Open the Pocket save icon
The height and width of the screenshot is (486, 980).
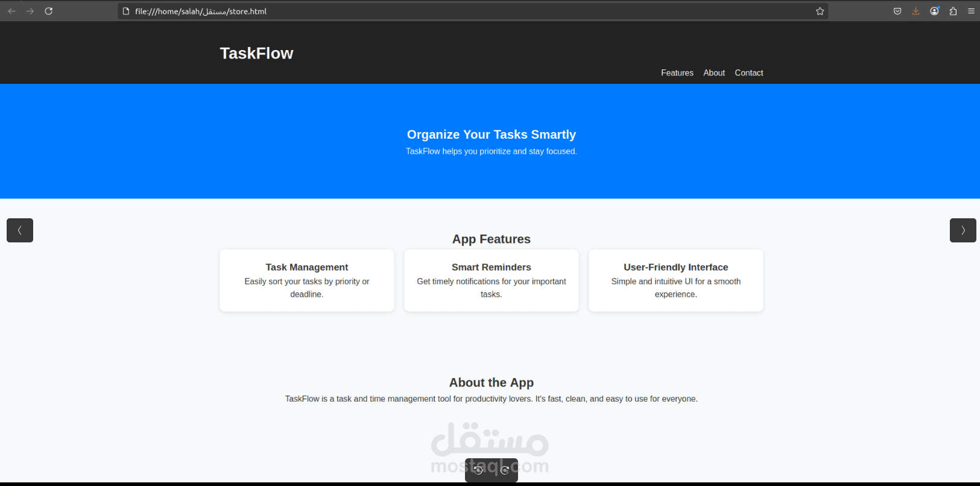click(x=897, y=11)
